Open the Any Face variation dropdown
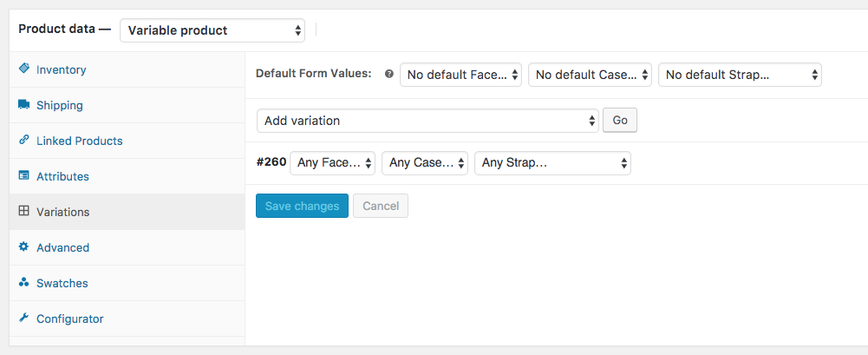868x355 pixels. pos(332,162)
